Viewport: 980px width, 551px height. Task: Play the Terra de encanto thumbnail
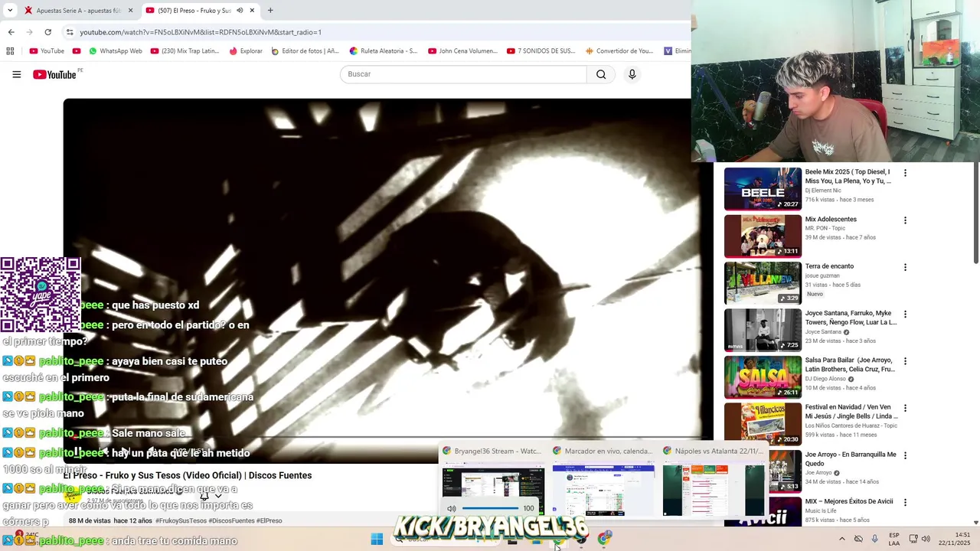pyautogui.click(x=763, y=282)
